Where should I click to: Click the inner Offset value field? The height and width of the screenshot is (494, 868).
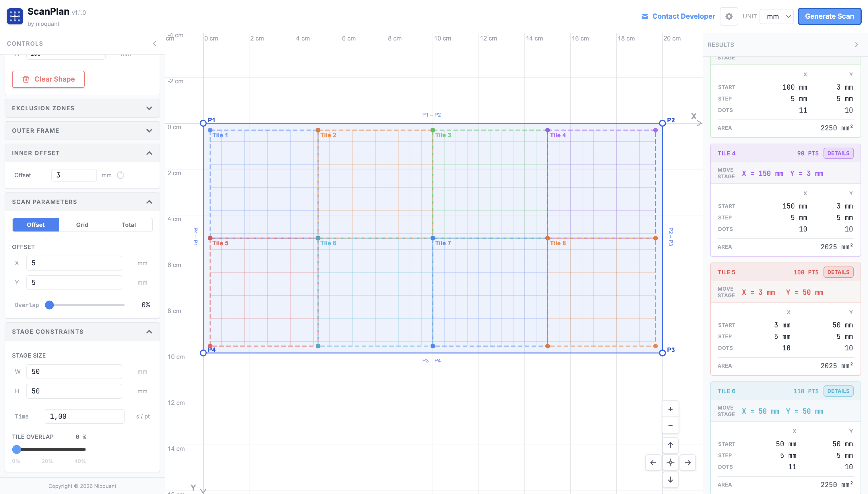(74, 175)
